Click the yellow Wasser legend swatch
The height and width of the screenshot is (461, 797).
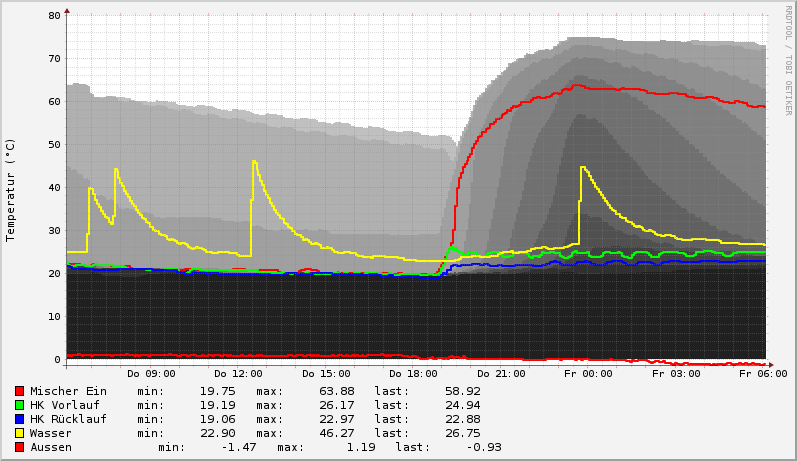pos(19,433)
